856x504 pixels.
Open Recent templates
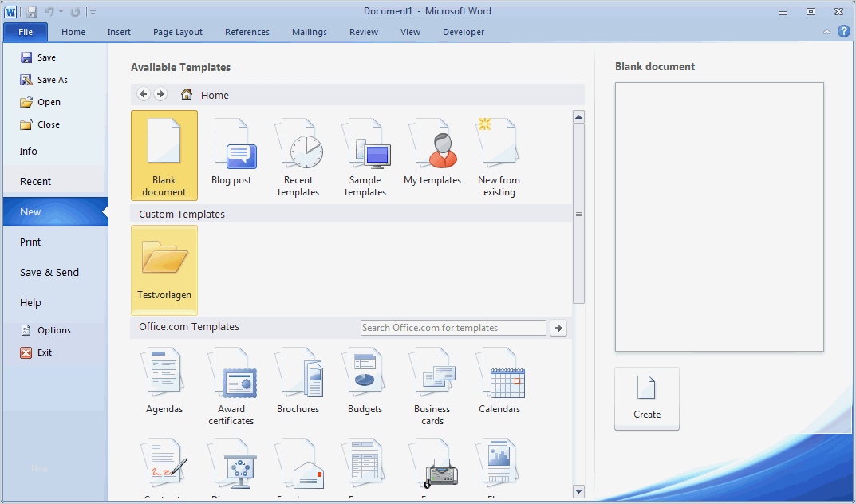click(298, 156)
